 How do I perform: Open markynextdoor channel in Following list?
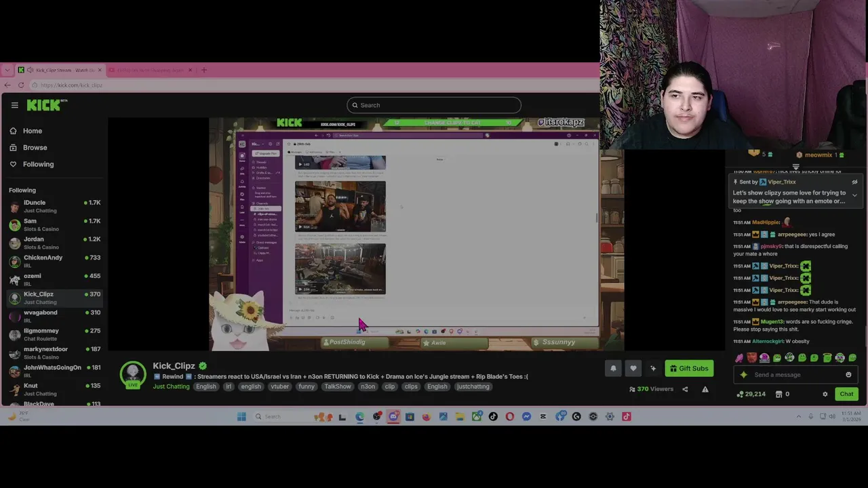click(x=54, y=352)
